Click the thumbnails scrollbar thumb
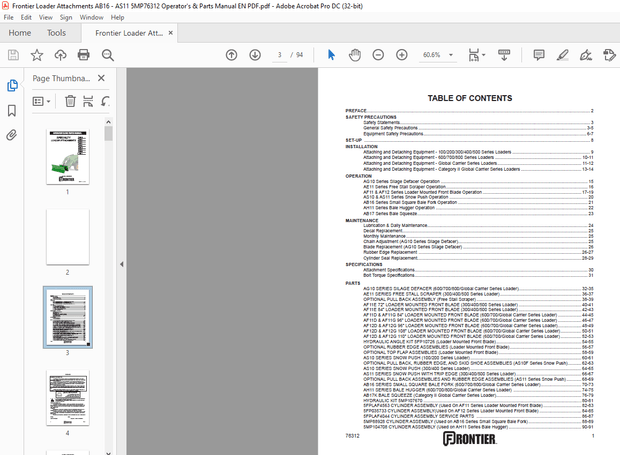Viewport: 620px width, 455px height. pyautogui.click(x=108, y=133)
